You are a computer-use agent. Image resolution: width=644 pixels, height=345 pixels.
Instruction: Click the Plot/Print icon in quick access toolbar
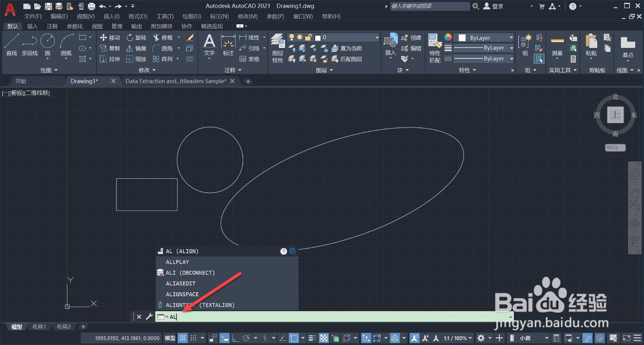coord(91,6)
